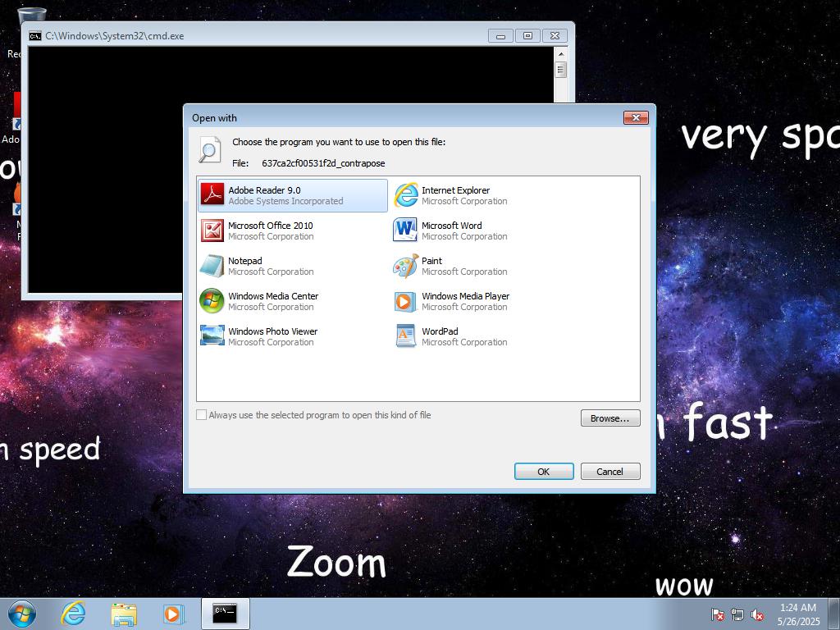This screenshot has height=630, width=840.
Task: Select the Paint palette icon
Action: 405,266
